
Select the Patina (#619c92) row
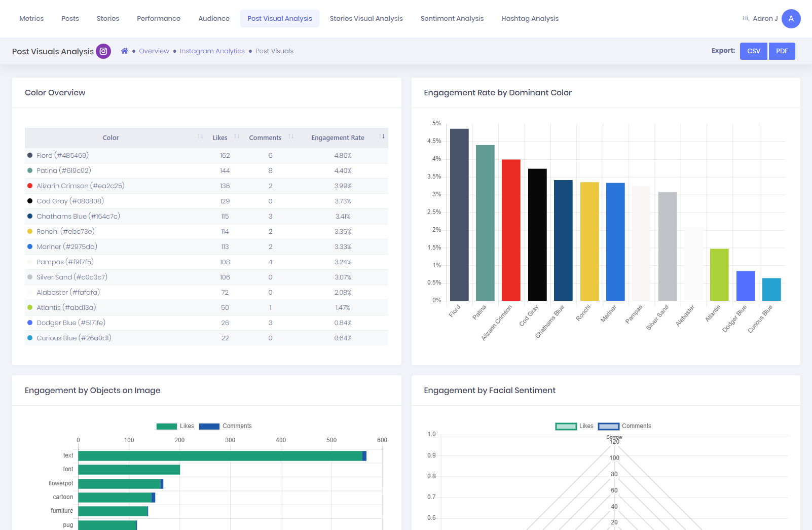(x=206, y=171)
